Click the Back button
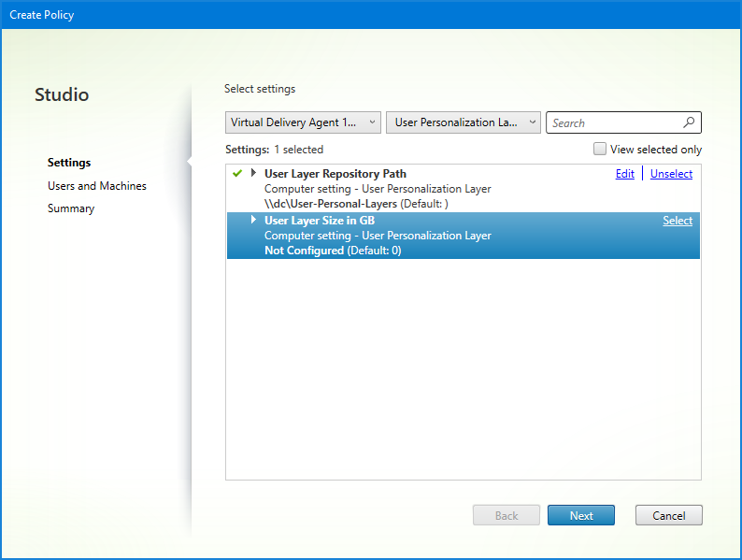Image resolution: width=742 pixels, height=560 pixels. [x=507, y=515]
